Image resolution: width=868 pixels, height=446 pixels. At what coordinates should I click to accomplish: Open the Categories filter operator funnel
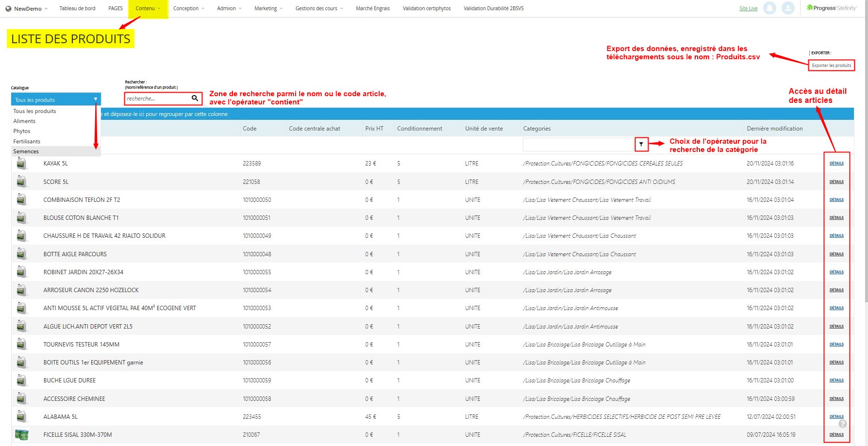641,144
